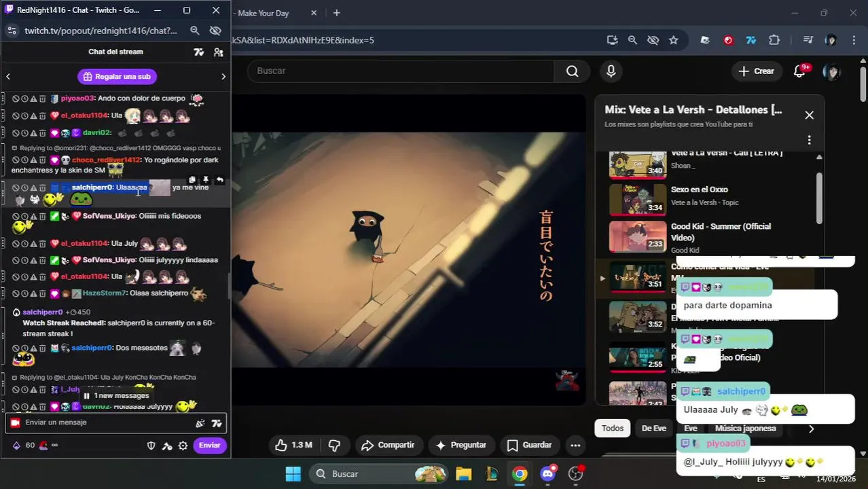Search by voice with microphone

pos(611,71)
